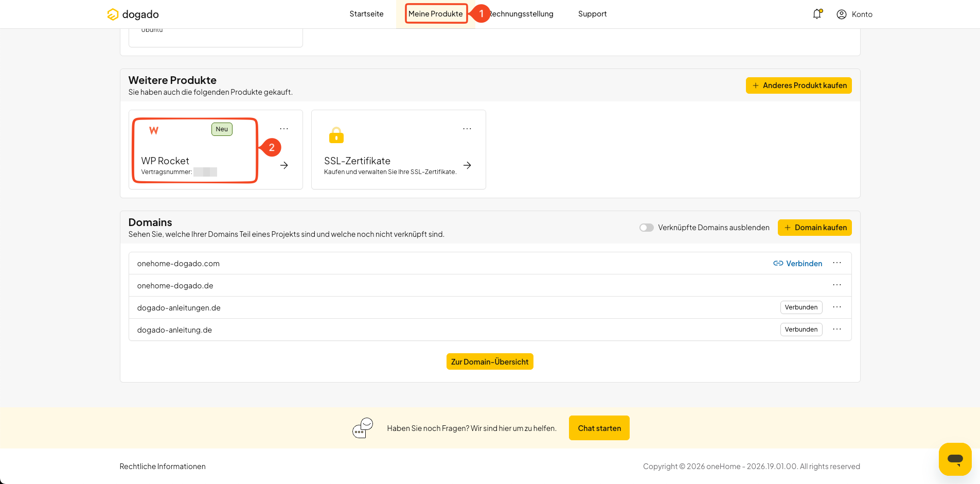Open the notifications bell
980x484 pixels.
[817, 14]
